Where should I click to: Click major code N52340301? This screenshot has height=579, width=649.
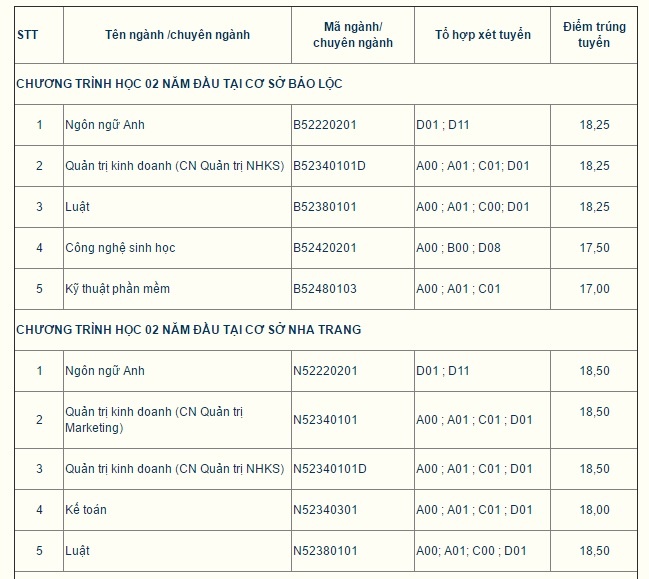325,510
